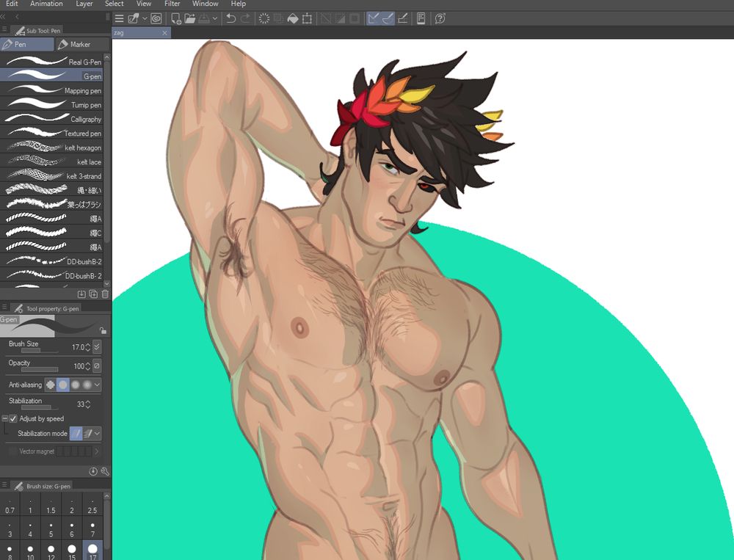Viewport: 734px width, 560px height.
Task: Select the Mapping pen brush
Action: click(51, 90)
